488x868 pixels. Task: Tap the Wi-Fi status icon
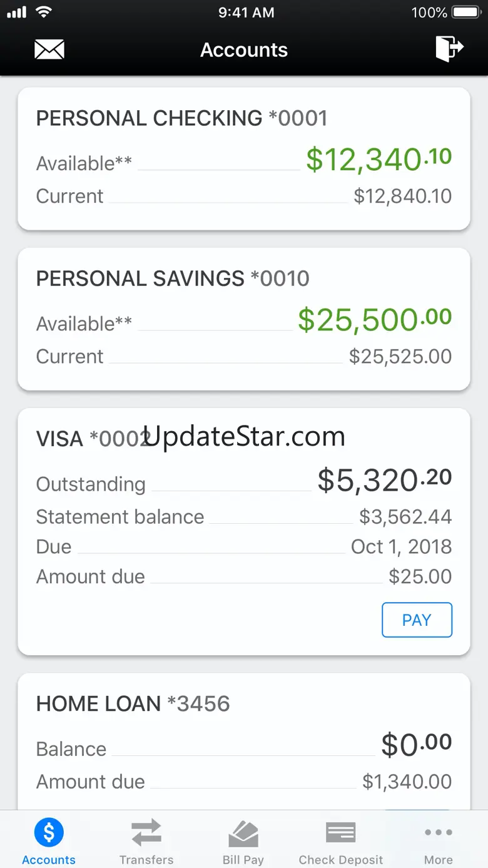click(x=43, y=12)
